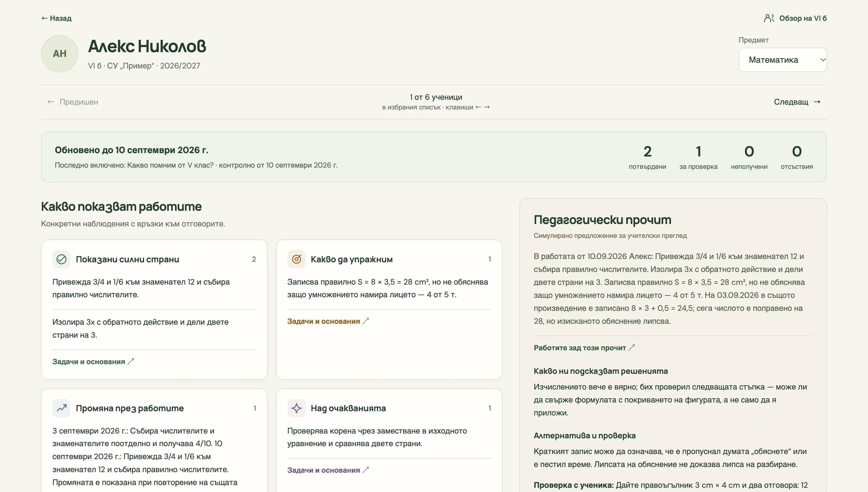Click the checkmark icon of Показани силни страни

tap(61, 259)
